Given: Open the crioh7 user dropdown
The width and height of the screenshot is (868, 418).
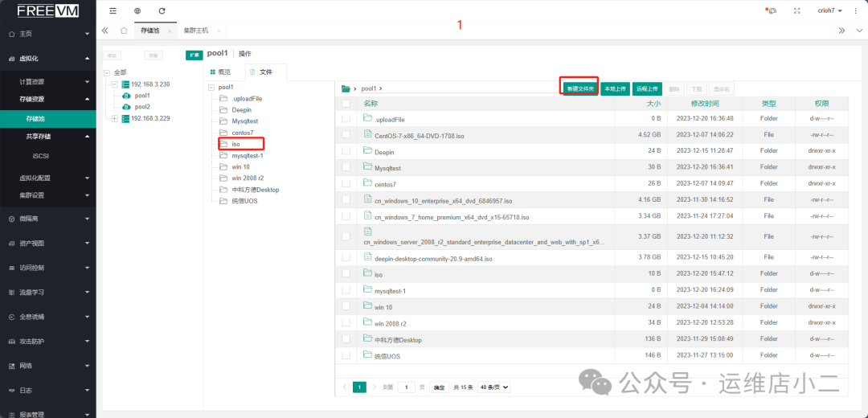Looking at the screenshot, I should tap(829, 10).
